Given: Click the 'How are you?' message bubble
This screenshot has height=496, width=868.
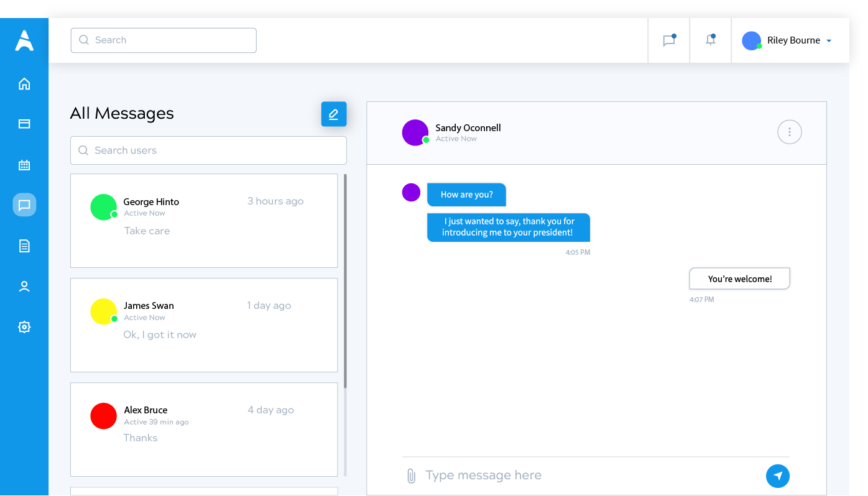Looking at the screenshot, I should click(466, 195).
